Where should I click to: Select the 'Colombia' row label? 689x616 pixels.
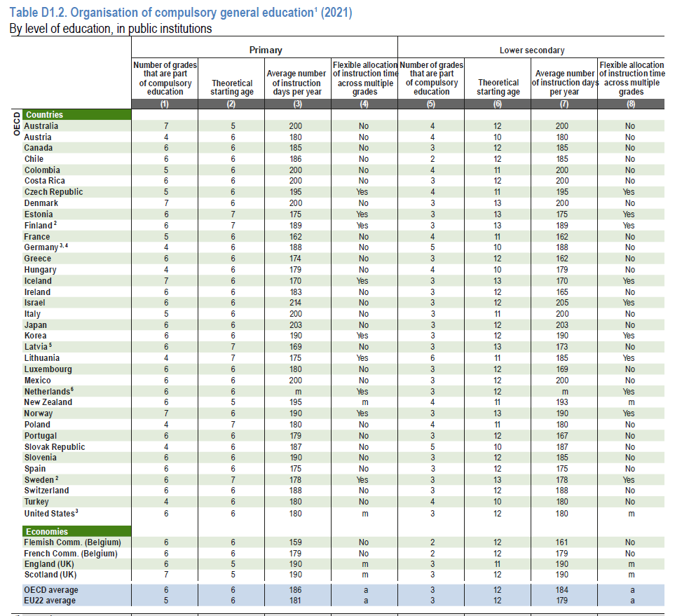(42, 170)
